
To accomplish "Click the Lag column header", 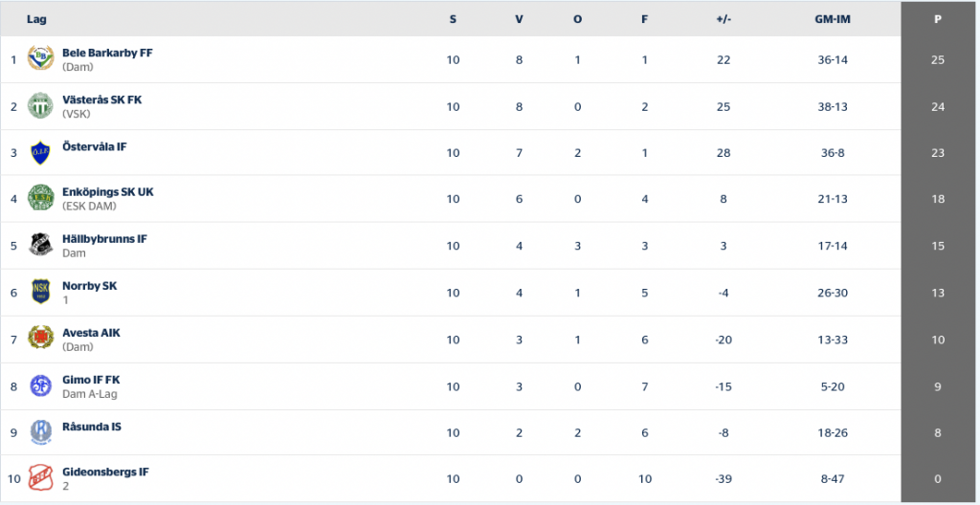I will [36, 19].
